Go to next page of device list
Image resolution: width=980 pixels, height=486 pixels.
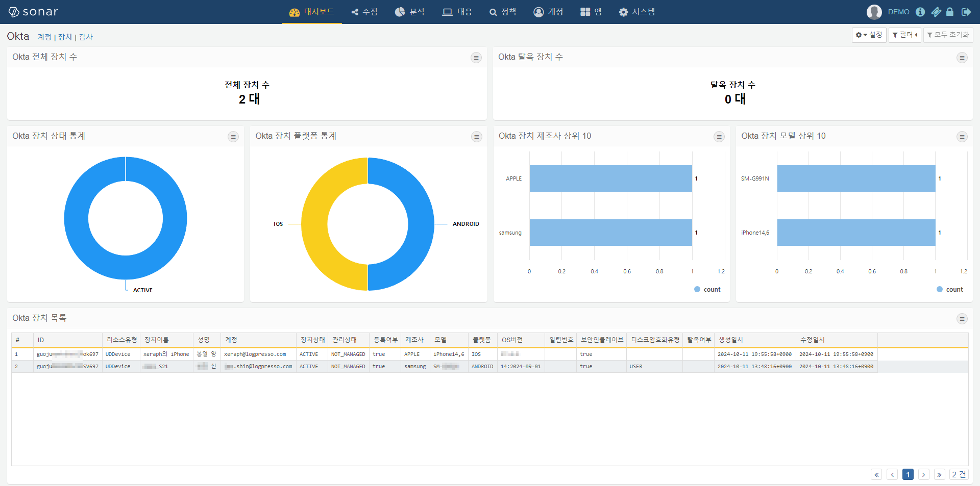pos(923,475)
